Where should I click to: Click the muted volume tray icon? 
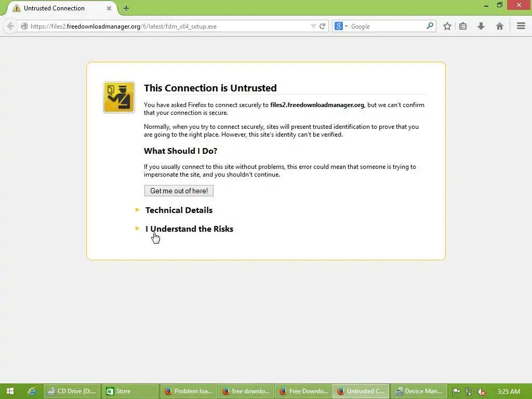tap(481, 392)
